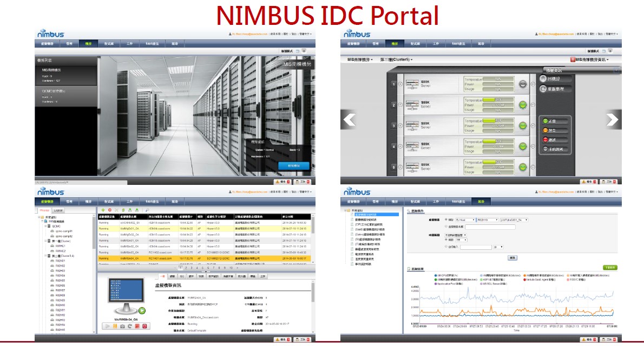The height and width of the screenshot is (346, 644).
Task: Open the 第三櫃(Cluster5) cabinet dropdown
Action: click(x=396, y=59)
